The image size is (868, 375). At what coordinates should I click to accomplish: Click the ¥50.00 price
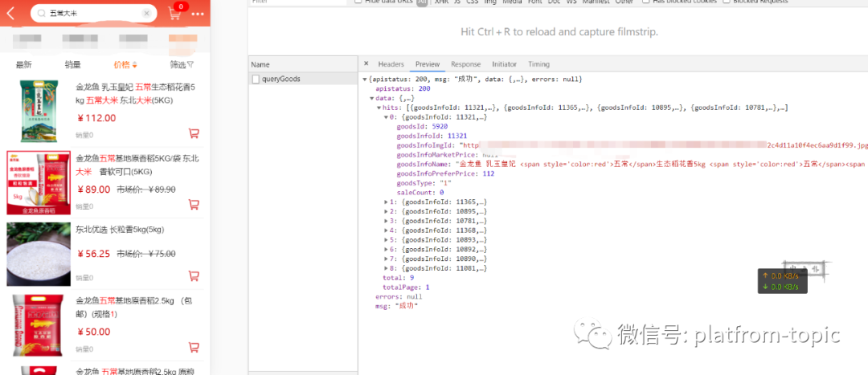pyautogui.click(x=93, y=332)
